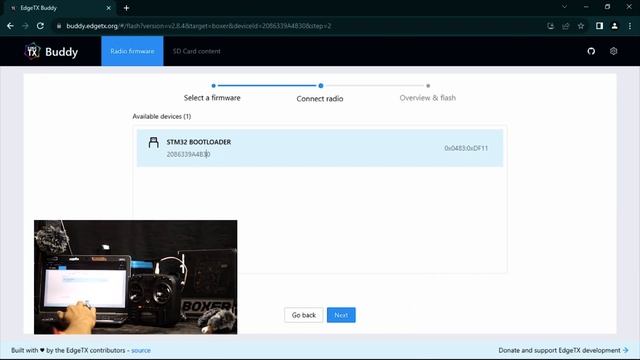Go forward in browser history
The height and width of the screenshot is (360, 640).
point(25,26)
